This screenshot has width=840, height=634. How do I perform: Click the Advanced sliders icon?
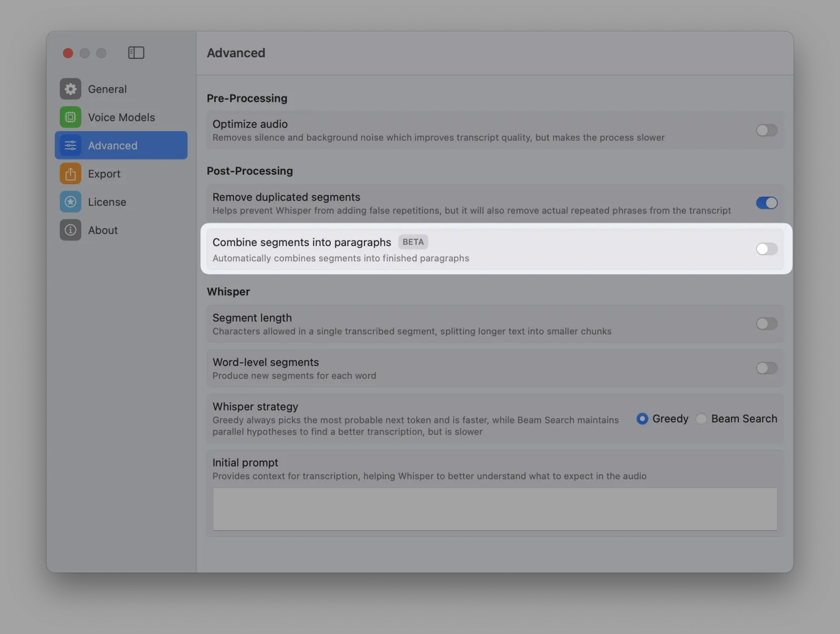point(70,145)
